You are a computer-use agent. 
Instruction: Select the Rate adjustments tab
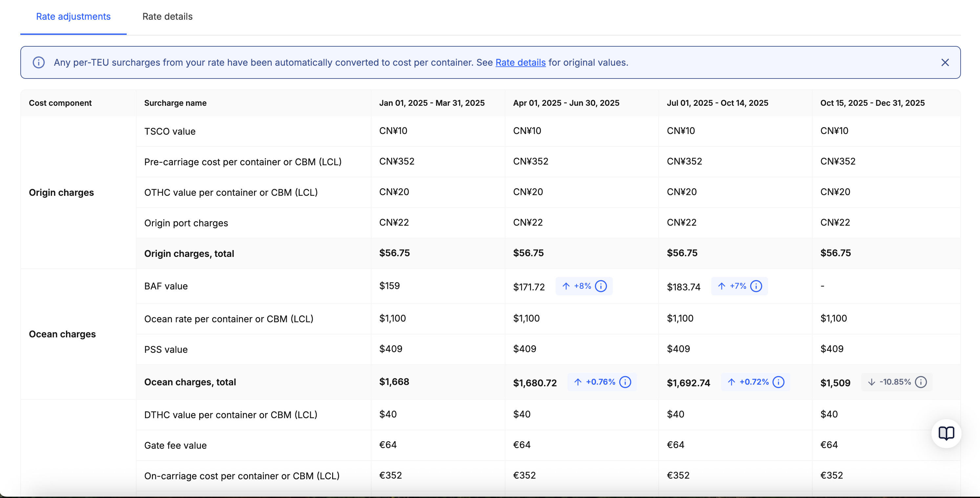tap(73, 16)
